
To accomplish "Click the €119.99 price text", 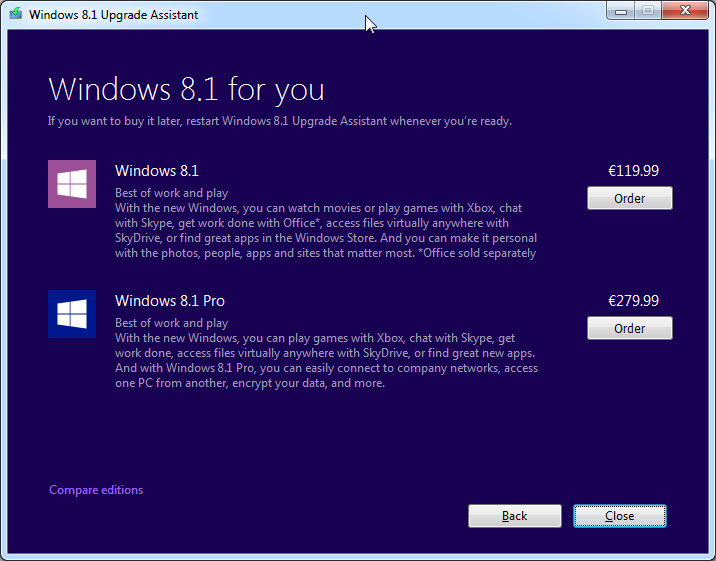I will pyautogui.click(x=633, y=171).
